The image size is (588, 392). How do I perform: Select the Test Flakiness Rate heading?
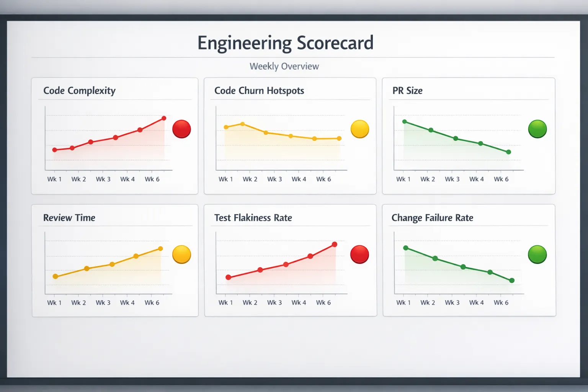pos(253,218)
